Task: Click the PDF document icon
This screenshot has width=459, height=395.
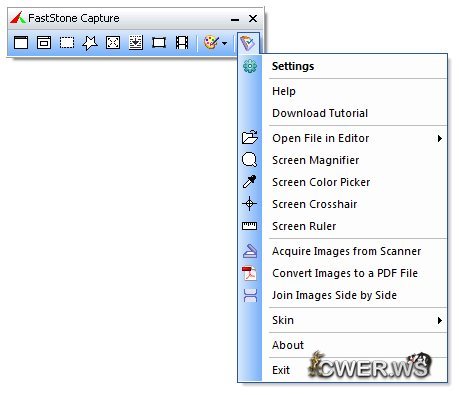Action: click(x=249, y=273)
